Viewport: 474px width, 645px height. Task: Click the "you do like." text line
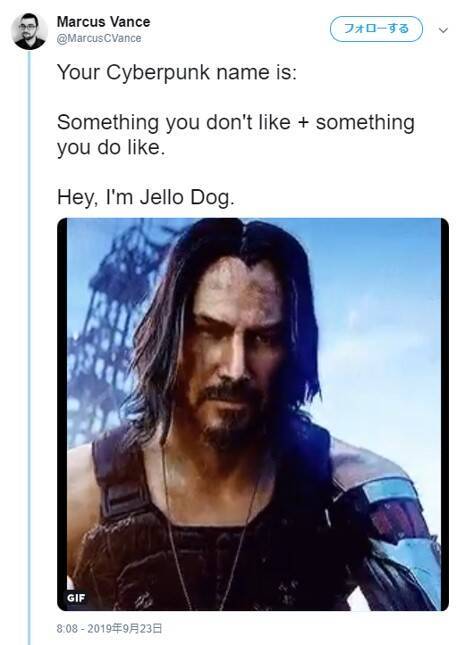tap(111, 148)
